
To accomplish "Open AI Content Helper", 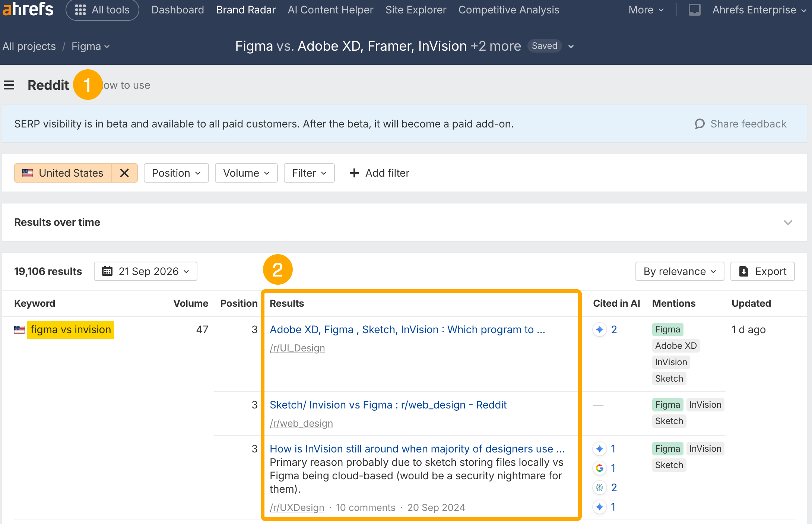I will point(330,10).
